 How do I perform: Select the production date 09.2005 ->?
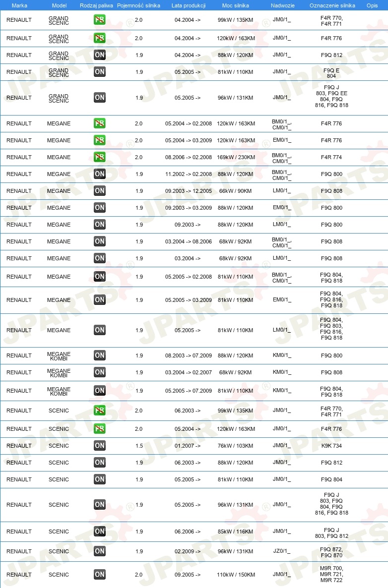pyautogui.click(x=187, y=575)
